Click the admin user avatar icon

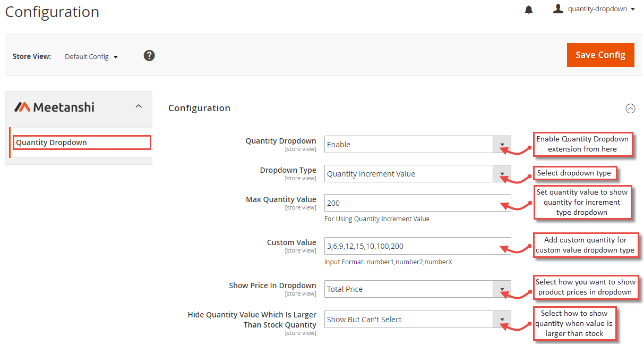click(557, 9)
